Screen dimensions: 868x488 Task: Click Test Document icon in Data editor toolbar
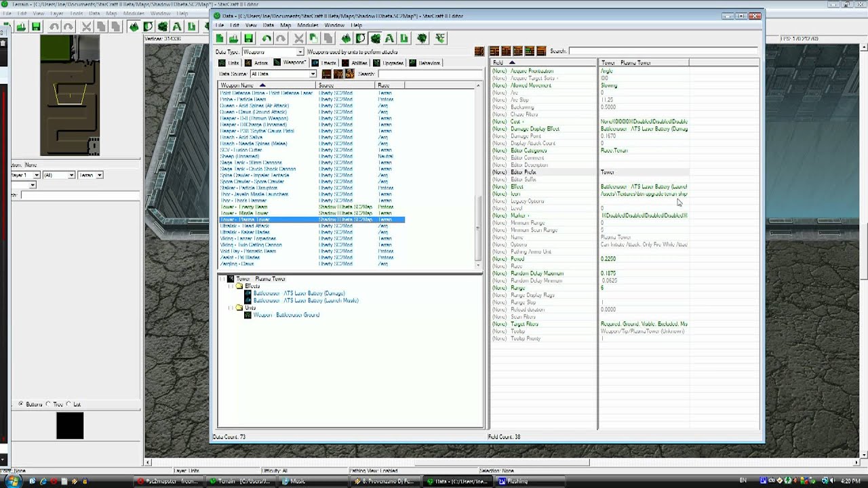(x=422, y=39)
